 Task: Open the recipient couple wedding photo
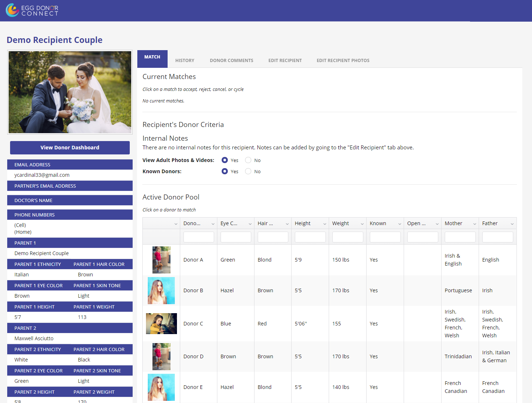(70, 92)
